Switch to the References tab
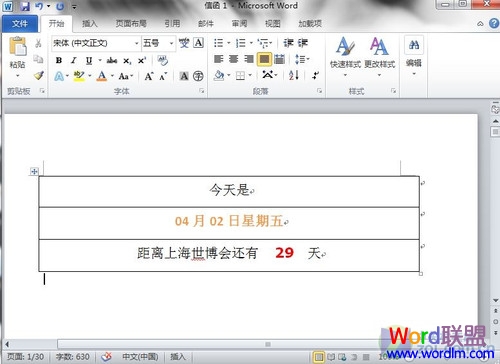 coord(172,24)
